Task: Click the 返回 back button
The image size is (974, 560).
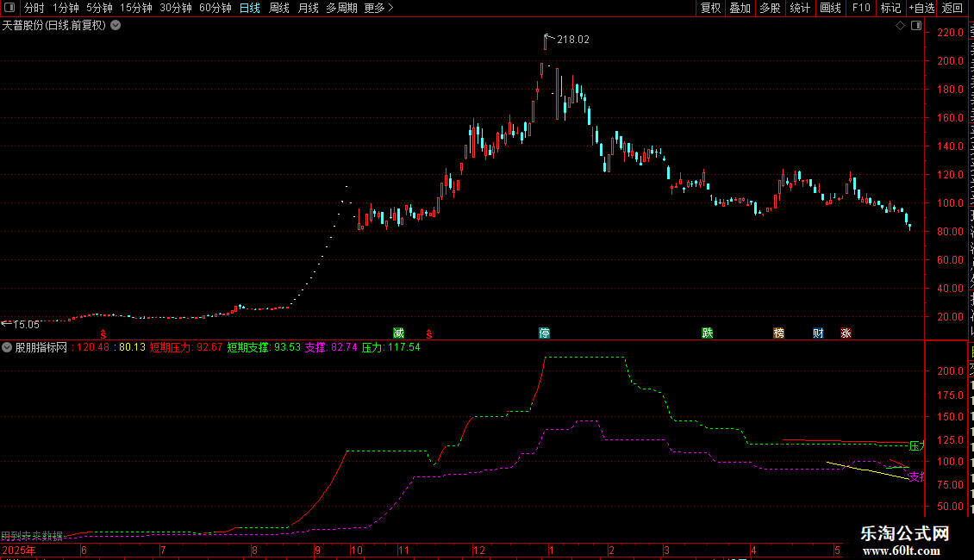Action: click(x=952, y=8)
